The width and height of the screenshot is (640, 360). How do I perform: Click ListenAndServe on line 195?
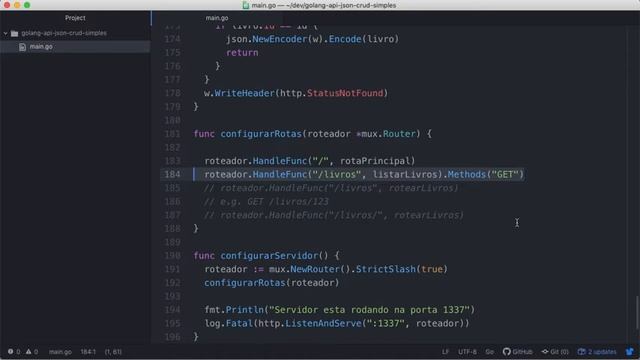323,323
